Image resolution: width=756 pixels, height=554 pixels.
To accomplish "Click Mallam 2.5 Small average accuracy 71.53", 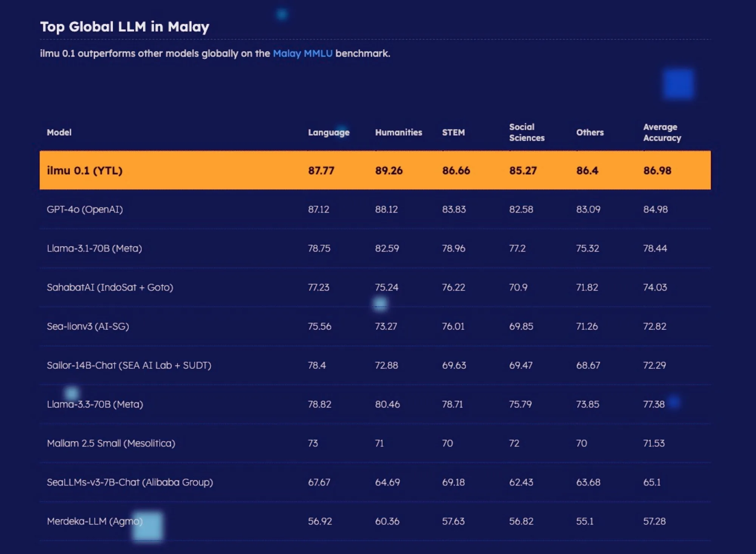I will pyautogui.click(x=654, y=443).
